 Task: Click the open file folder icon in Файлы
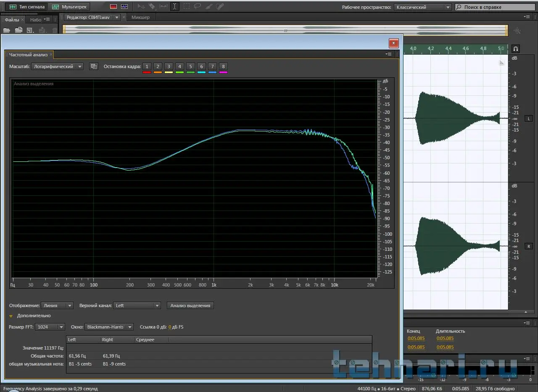7,30
